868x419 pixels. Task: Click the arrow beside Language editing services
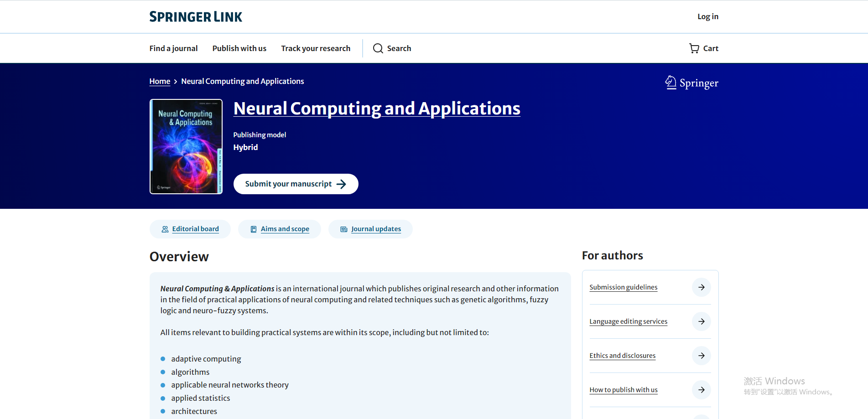coord(702,321)
